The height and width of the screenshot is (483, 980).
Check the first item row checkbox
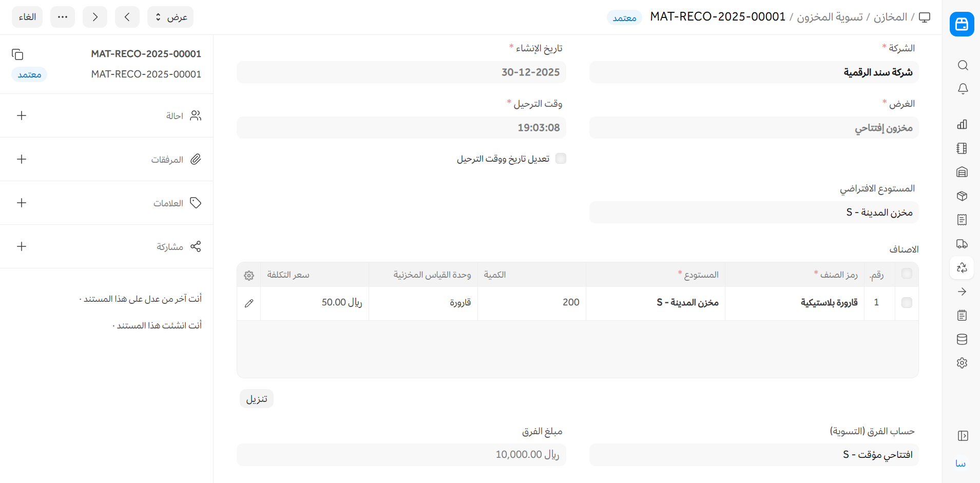907,303
